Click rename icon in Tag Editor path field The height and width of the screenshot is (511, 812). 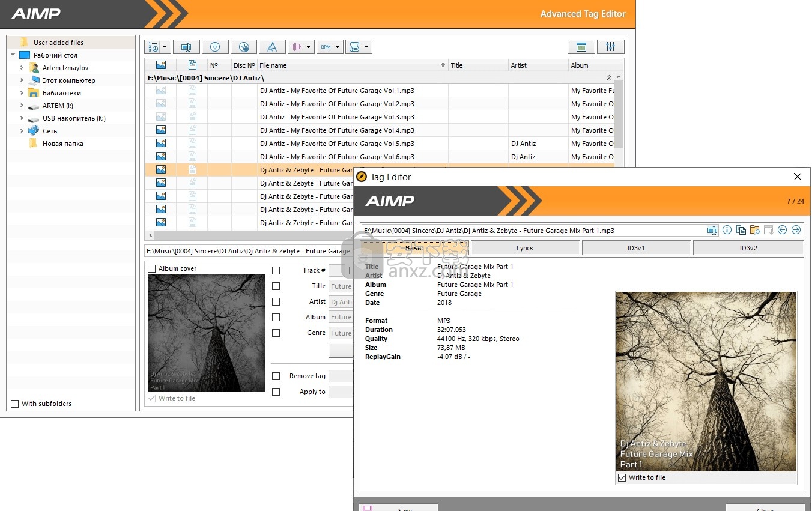pos(712,230)
